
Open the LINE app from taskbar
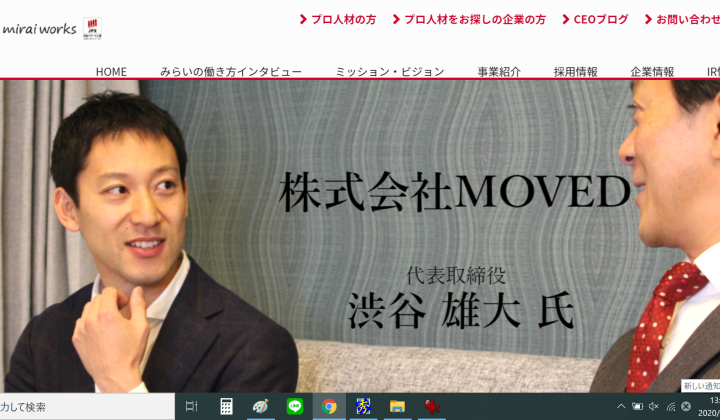pos(295,407)
